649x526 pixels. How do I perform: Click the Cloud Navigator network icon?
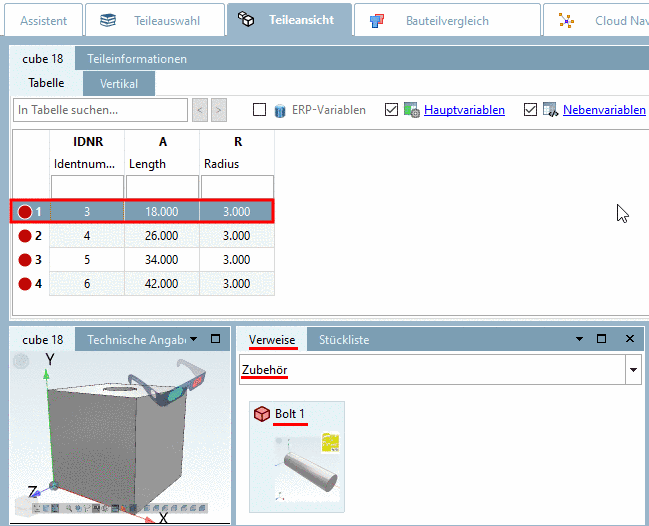[566, 20]
